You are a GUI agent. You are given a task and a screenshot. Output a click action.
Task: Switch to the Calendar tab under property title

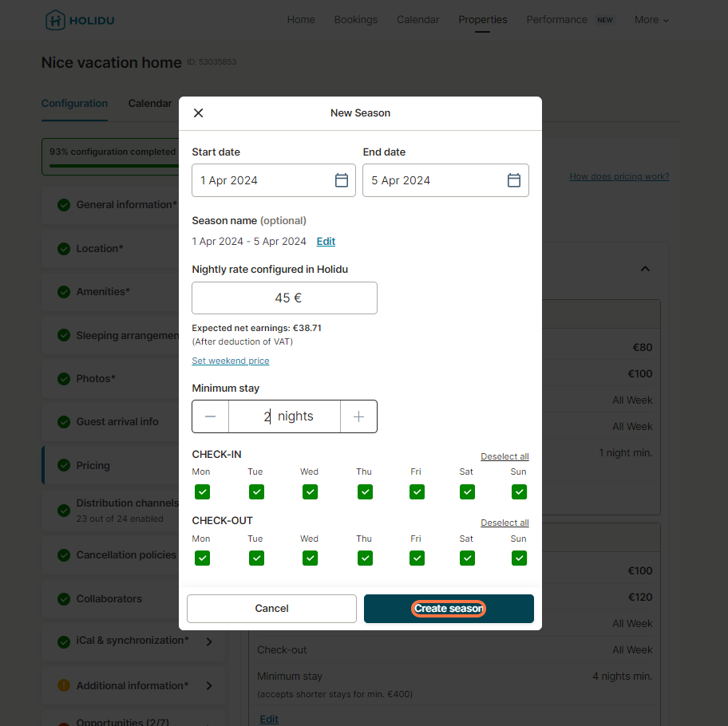[x=150, y=104]
